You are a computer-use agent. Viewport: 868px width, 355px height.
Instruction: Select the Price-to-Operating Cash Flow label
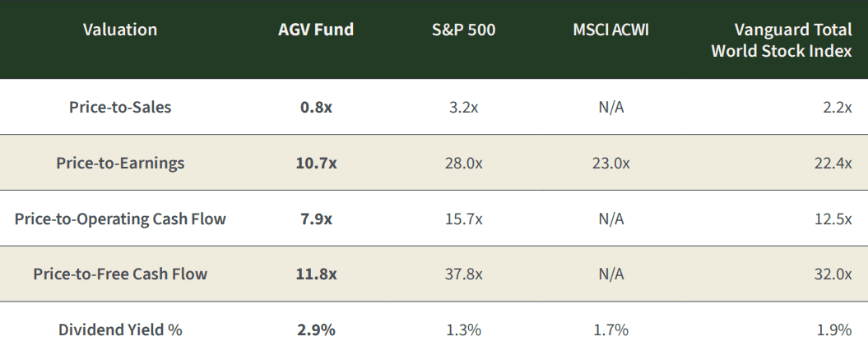point(120,219)
